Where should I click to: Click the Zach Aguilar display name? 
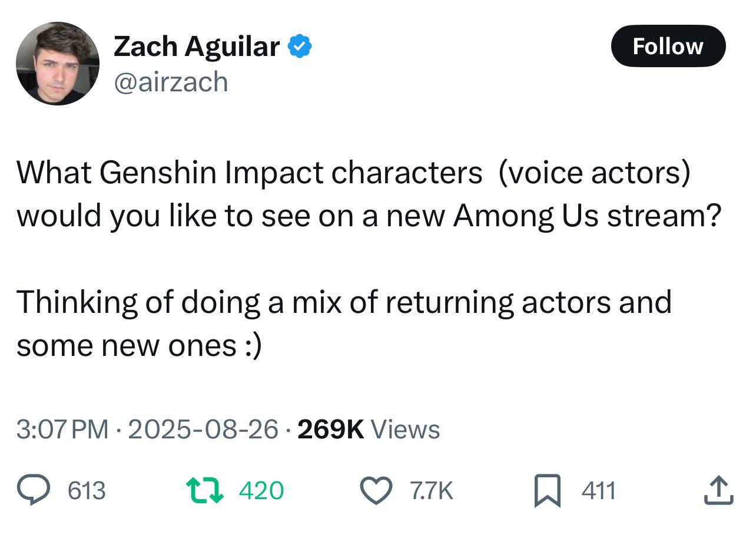[x=197, y=47]
